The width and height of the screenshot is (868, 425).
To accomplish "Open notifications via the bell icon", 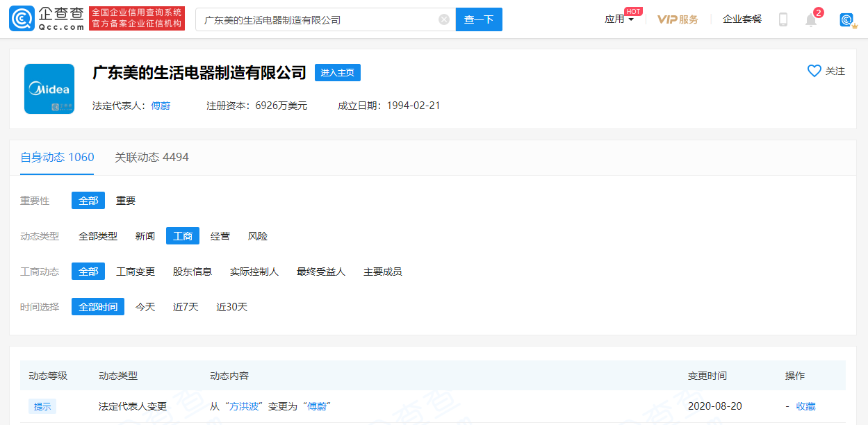I will [811, 19].
